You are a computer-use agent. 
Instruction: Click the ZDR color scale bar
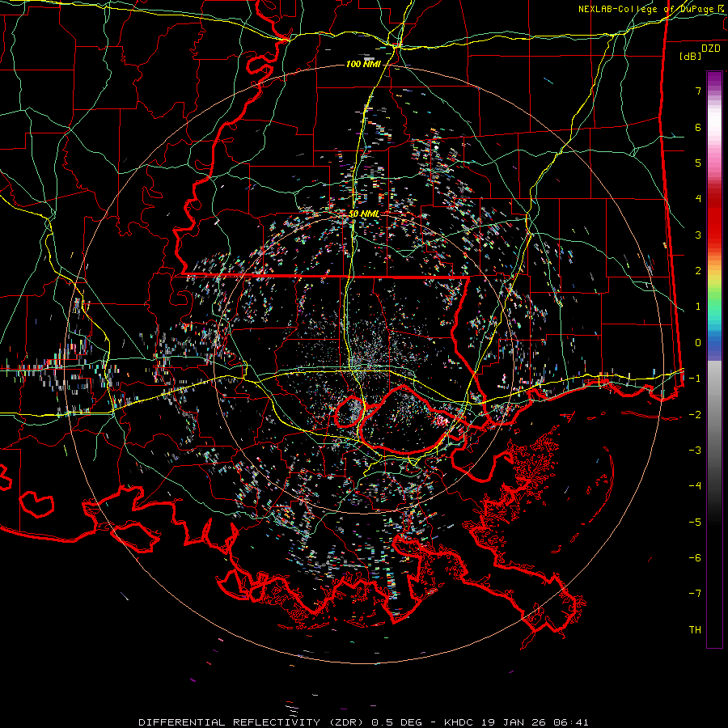coord(714,359)
